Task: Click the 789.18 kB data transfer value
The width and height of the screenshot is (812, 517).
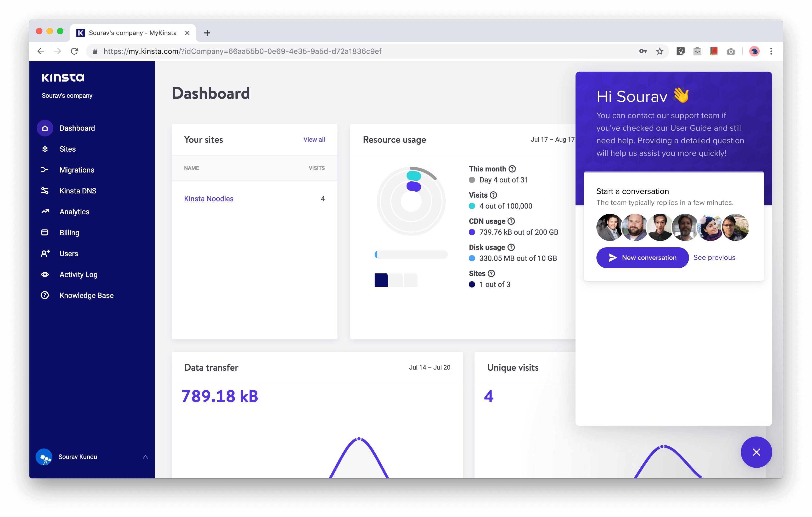Action: click(x=220, y=396)
